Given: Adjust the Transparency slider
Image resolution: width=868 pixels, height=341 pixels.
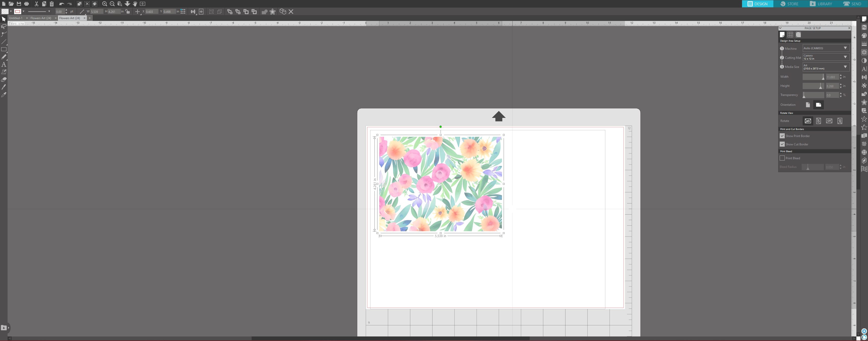Looking at the screenshot, I should pyautogui.click(x=804, y=95).
